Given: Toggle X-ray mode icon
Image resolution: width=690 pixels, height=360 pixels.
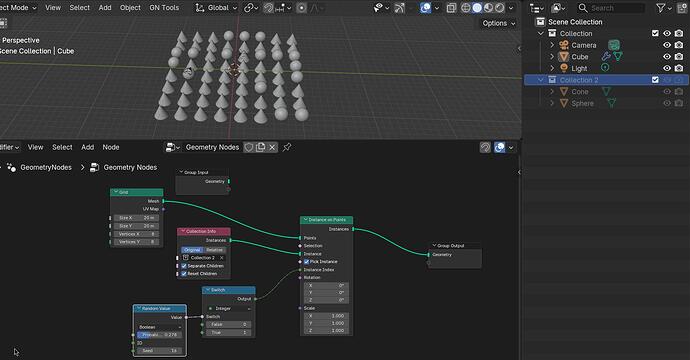Looking at the screenshot, I should point(451,8).
